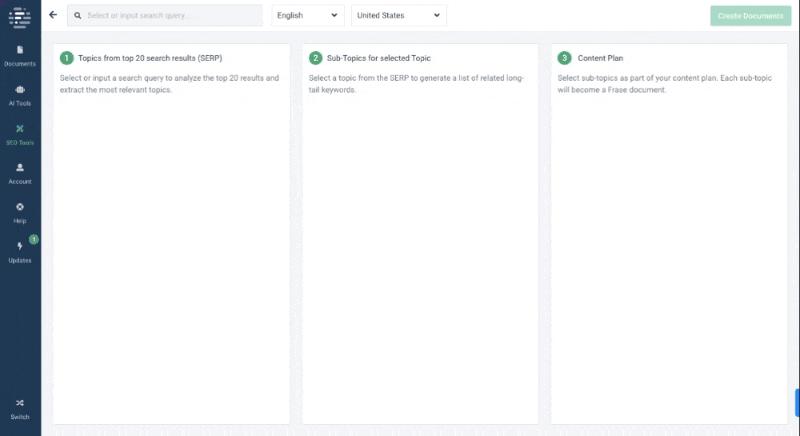
Task: Click the text "Select a topic from the SERP"
Action: (x=359, y=78)
